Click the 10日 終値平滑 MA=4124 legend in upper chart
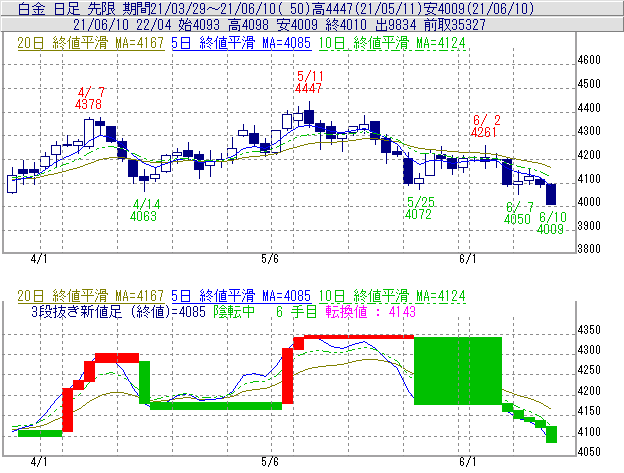The width and height of the screenshot is (624, 473). tap(392, 43)
